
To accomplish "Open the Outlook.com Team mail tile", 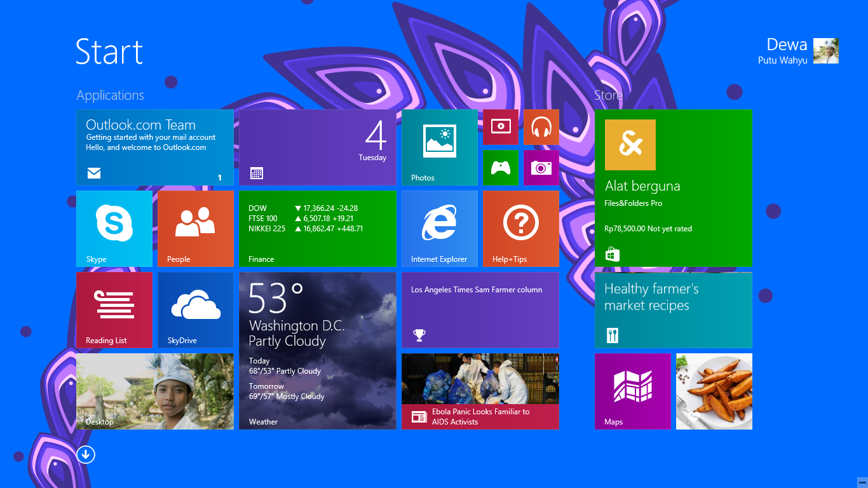I will (x=155, y=147).
